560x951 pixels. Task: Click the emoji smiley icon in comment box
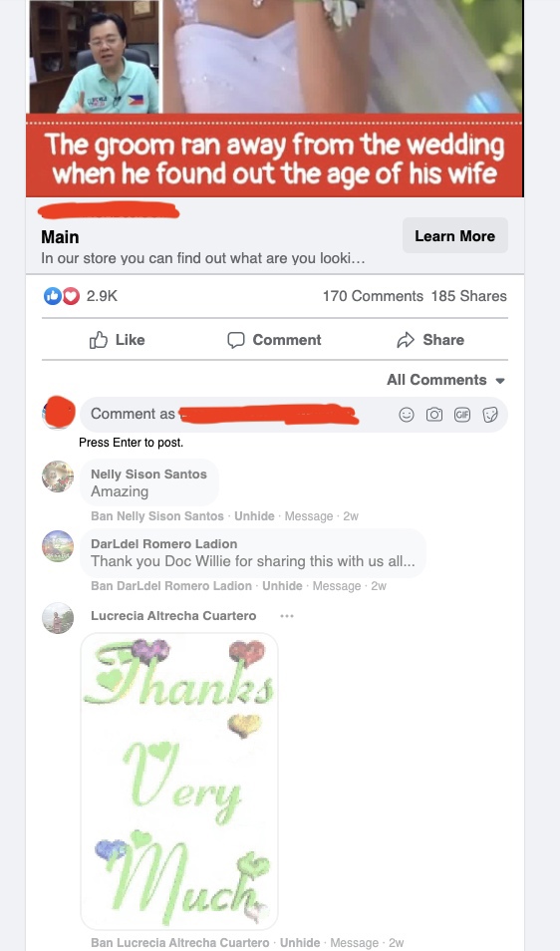(407, 415)
